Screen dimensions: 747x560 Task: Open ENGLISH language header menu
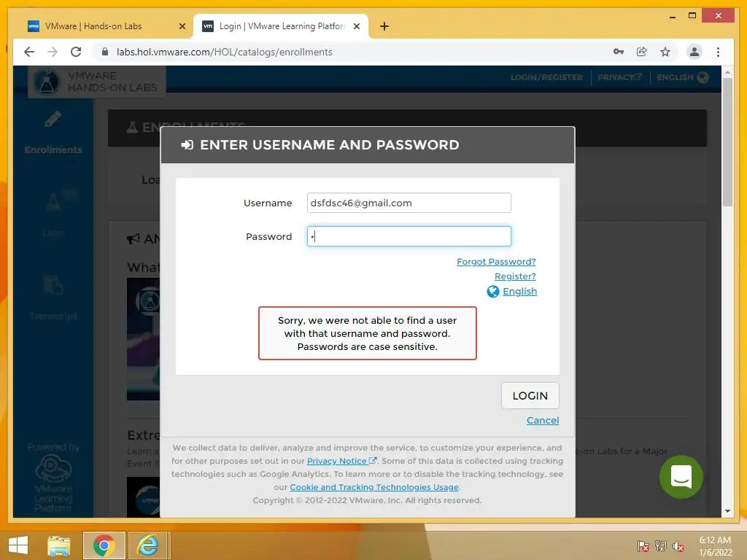click(682, 77)
